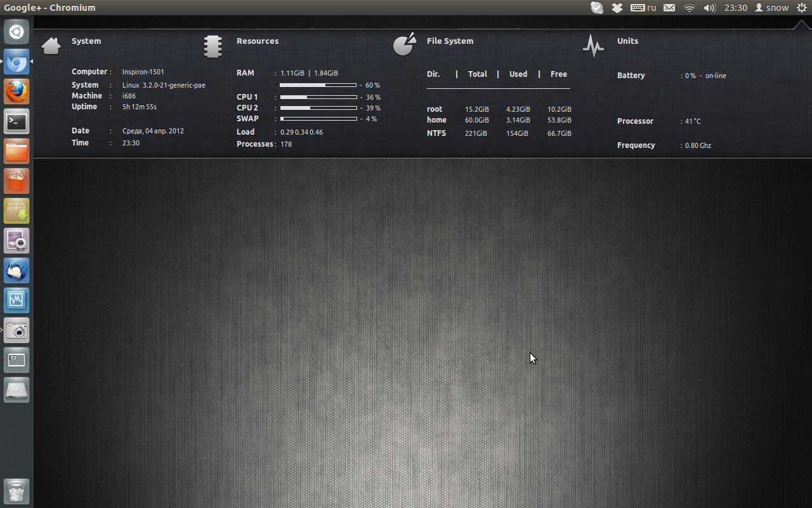Viewport: 812px width, 508px height.
Task: Click the chip icon beside Resources
Action: pos(213,46)
